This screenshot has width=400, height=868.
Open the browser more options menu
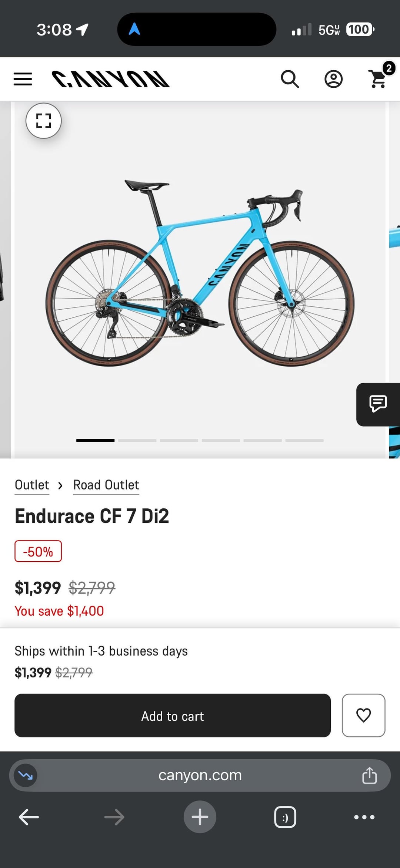(364, 817)
